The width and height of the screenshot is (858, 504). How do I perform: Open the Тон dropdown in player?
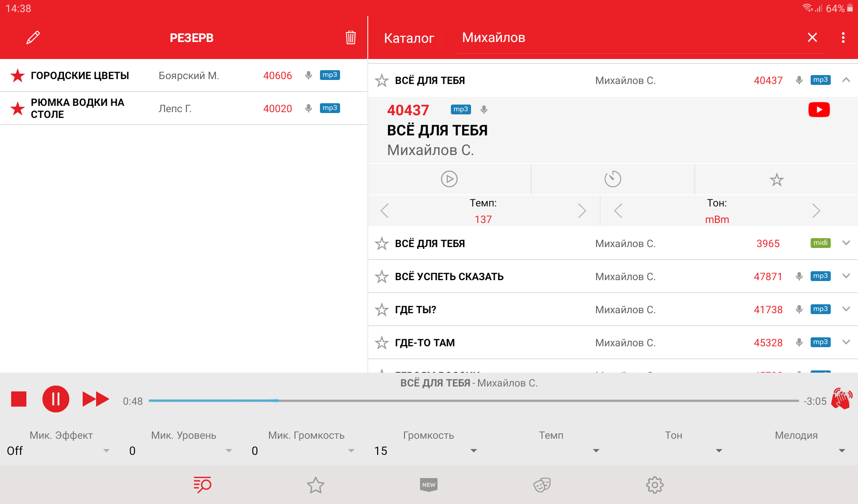[x=670, y=451]
